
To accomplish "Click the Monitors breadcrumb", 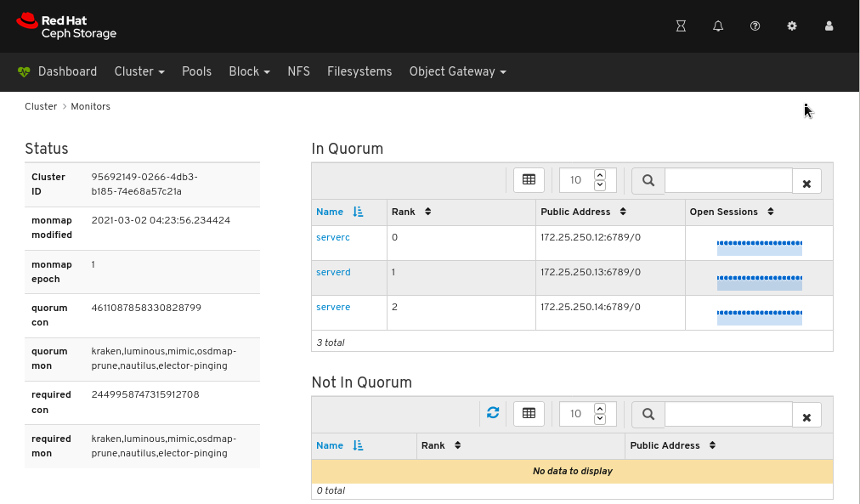I will coord(90,106).
